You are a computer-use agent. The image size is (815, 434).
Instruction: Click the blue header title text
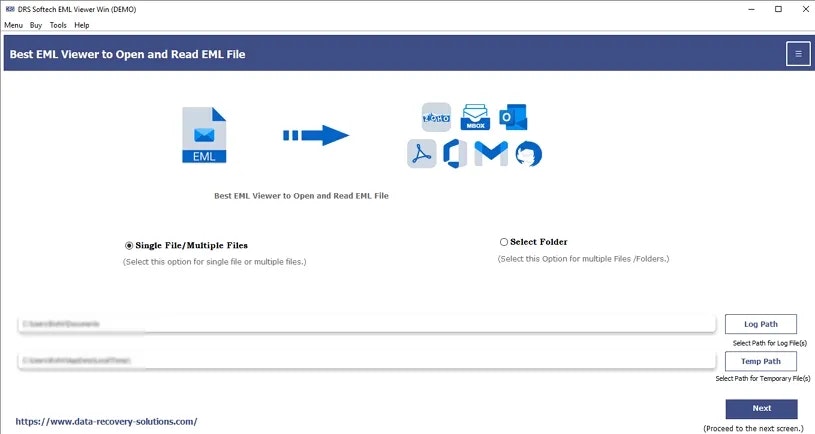[x=127, y=54]
